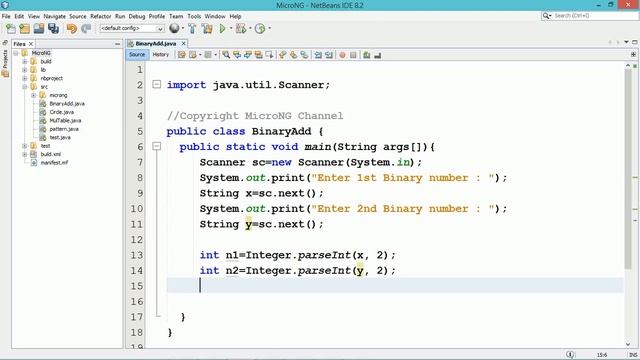Collapse the main method fold on line 6
The width and height of the screenshot is (640, 360).
coord(156,146)
